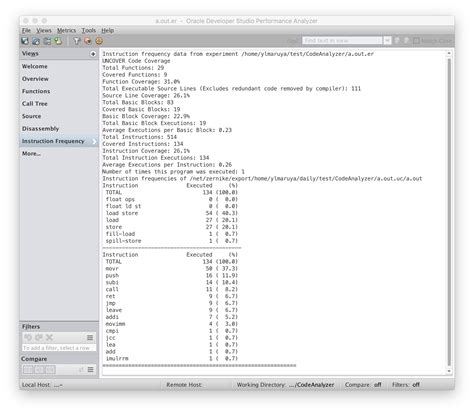The height and width of the screenshot is (413, 474).
Task: Toggle the Match Case checkbox
Action: 416,41
